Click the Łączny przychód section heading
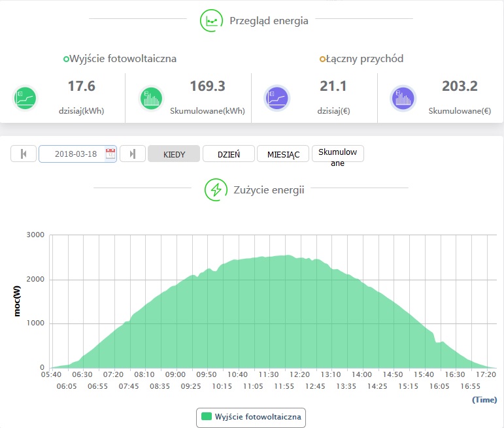 (x=361, y=59)
